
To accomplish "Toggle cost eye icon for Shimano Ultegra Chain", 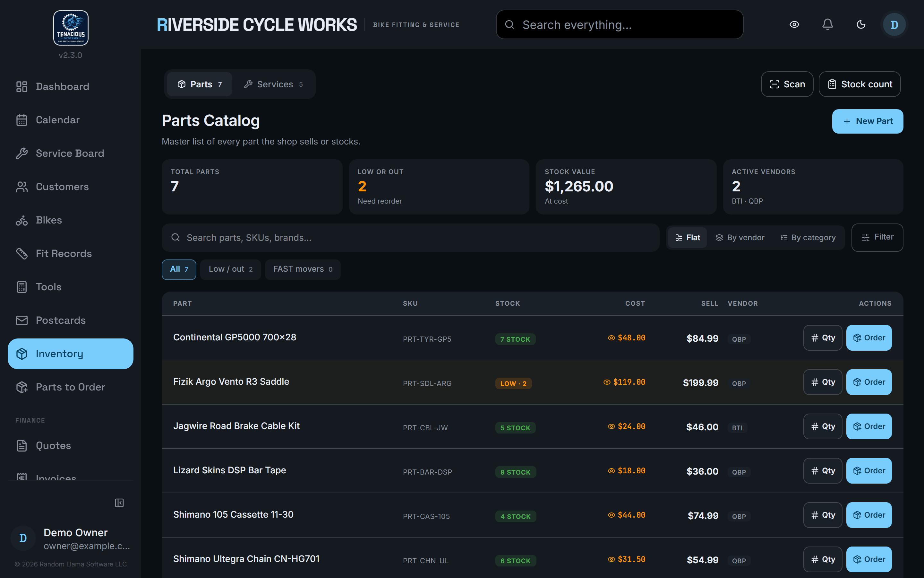I will (x=611, y=560).
